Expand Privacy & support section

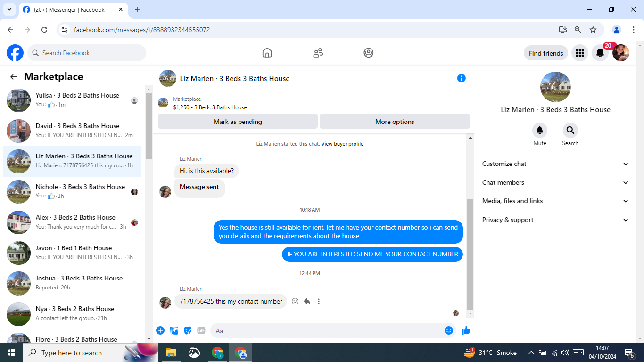tap(555, 220)
